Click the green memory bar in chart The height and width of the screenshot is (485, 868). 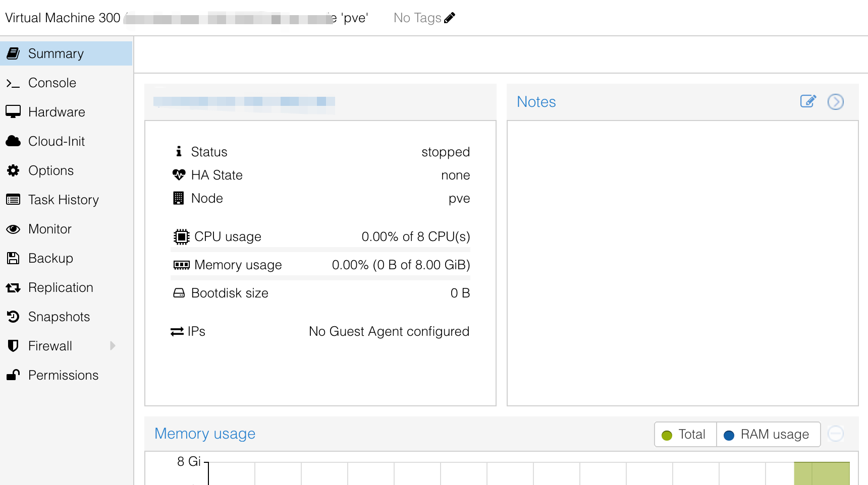coord(822,473)
